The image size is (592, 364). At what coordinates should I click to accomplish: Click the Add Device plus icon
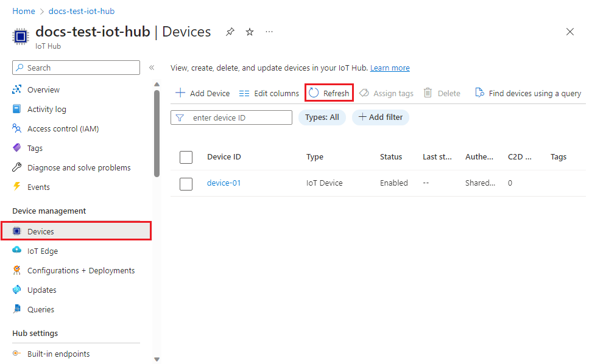pyautogui.click(x=180, y=93)
